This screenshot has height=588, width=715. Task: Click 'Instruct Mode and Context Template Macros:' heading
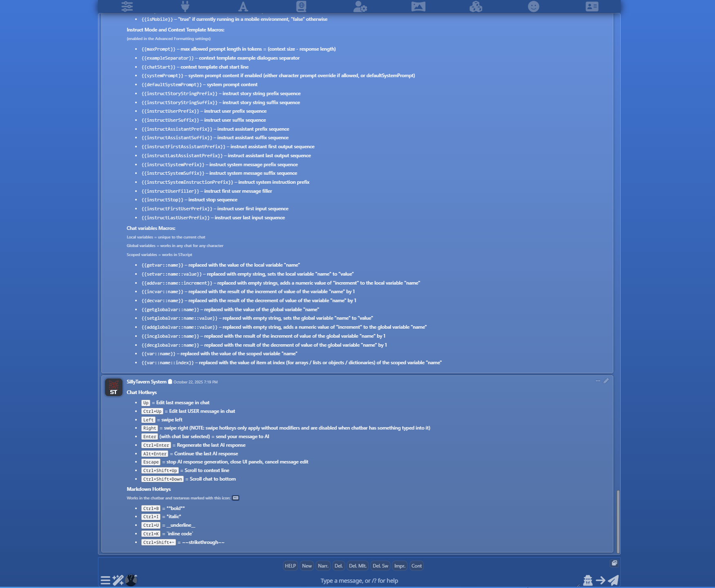click(176, 30)
